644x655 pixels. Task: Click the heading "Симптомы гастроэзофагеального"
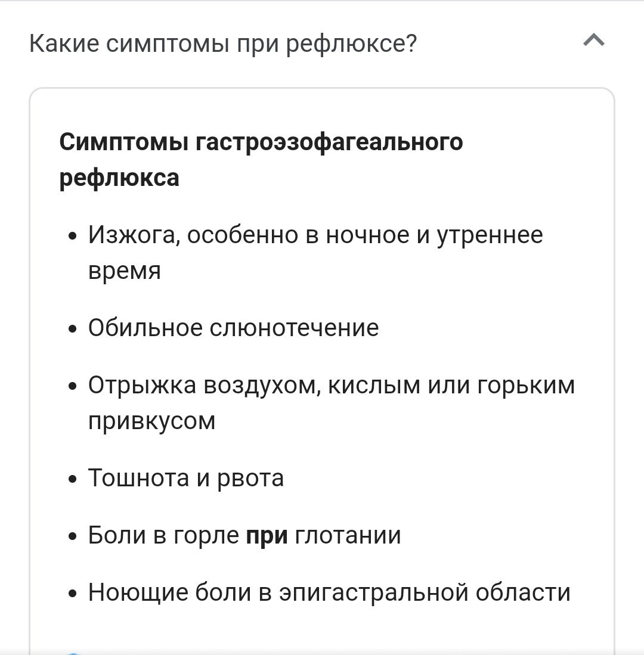coord(261,142)
